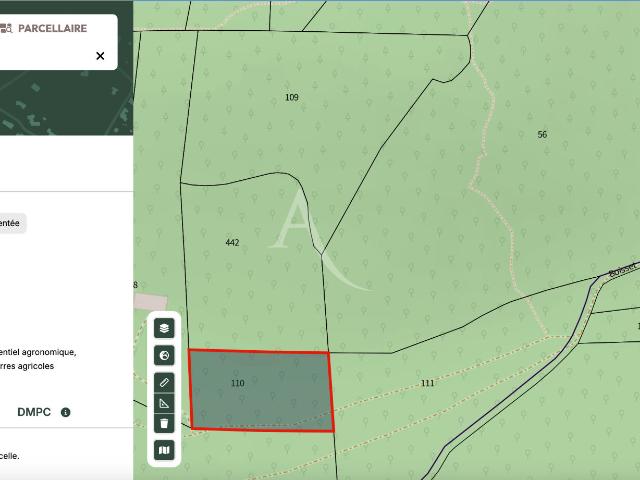Open the map layers stack tool

[164, 328]
